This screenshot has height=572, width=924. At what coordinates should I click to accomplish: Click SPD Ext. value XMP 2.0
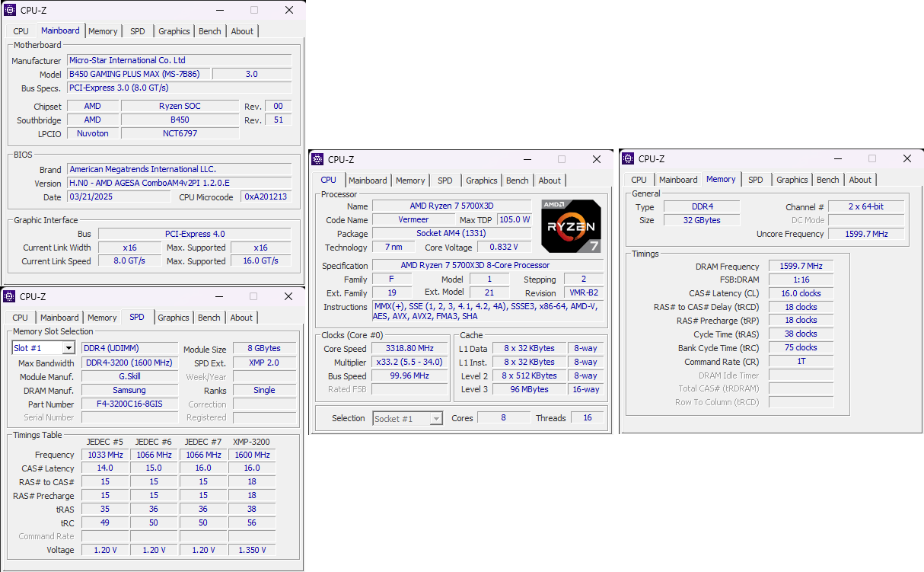[x=264, y=363]
